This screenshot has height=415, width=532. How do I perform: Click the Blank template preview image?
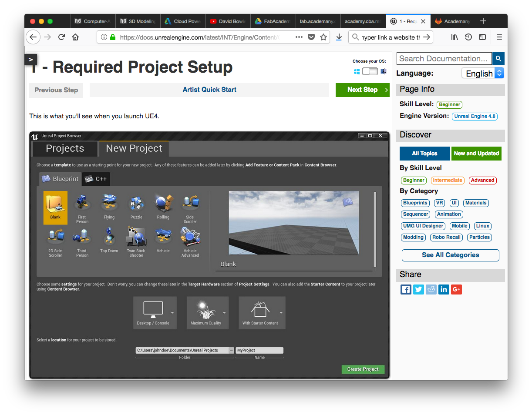[x=294, y=223]
